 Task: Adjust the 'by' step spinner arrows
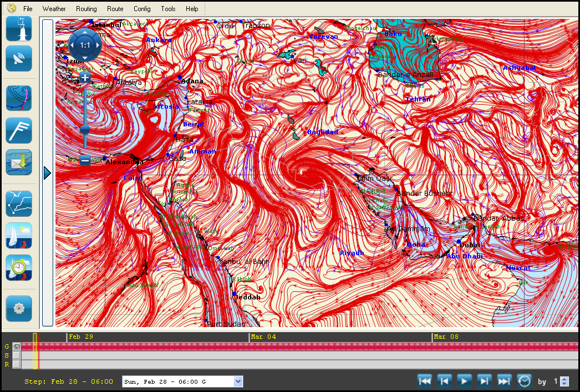[x=564, y=381]
